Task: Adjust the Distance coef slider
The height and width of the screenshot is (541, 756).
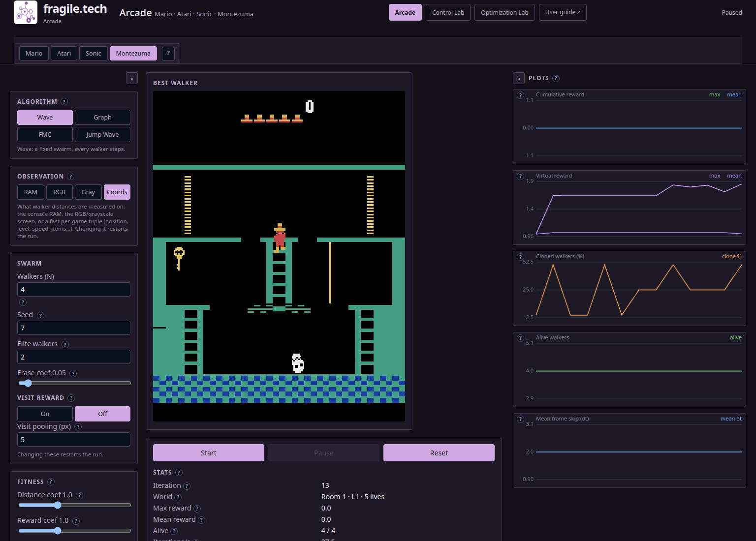Action: pyautogui.click(x=74, y=505)
